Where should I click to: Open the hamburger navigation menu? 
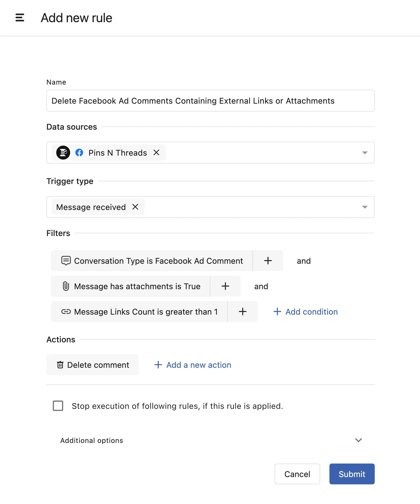point(19,18)
